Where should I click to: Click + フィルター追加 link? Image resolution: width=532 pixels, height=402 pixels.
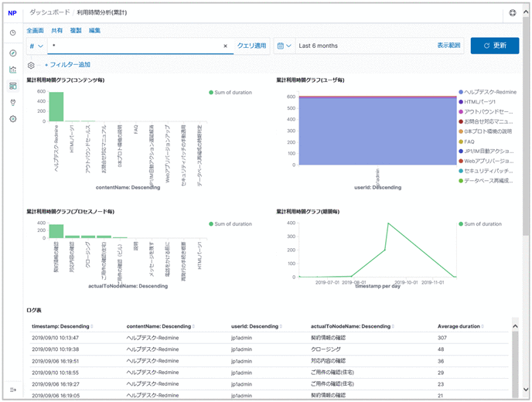(67, 65)
